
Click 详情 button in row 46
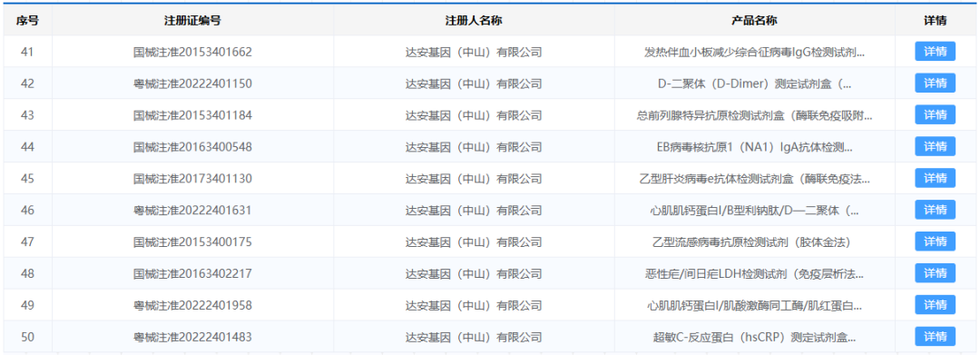935,210
